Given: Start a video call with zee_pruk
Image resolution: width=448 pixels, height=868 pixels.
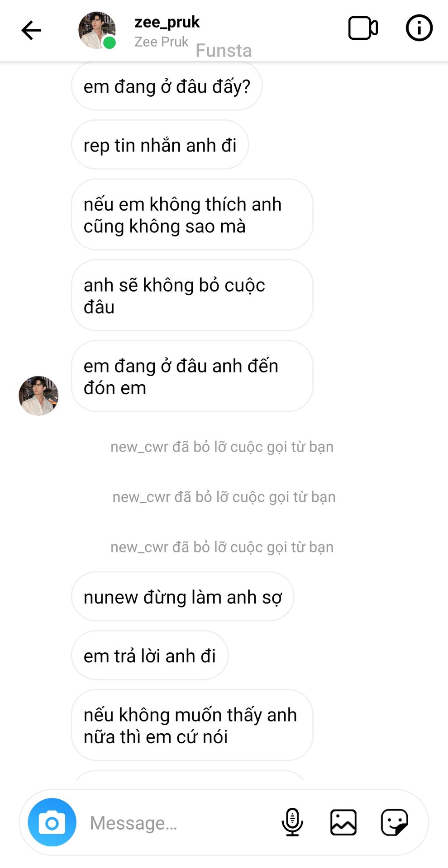Looking at the screenshot, I should 363,28.
